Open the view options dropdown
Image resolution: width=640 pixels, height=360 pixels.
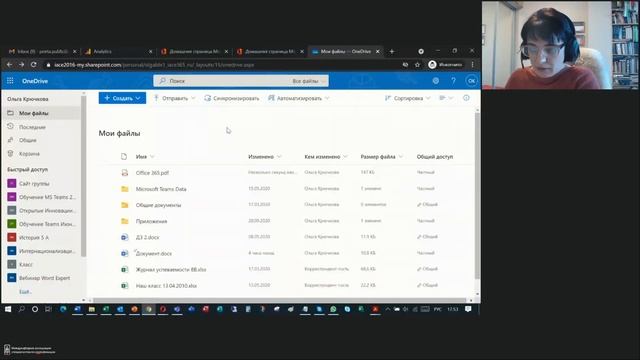click(446, 98)
